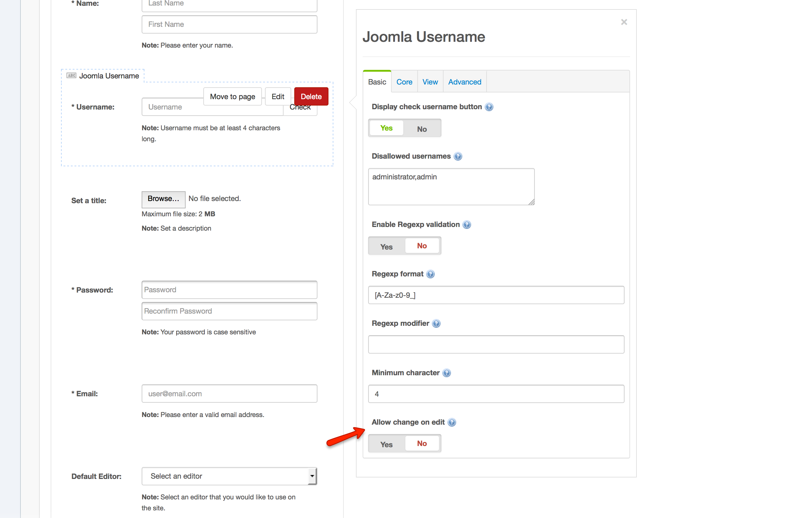This screenshot has height=518, width=812.
Task: Choose No for Enable Regexp validation
Action: 422,246
